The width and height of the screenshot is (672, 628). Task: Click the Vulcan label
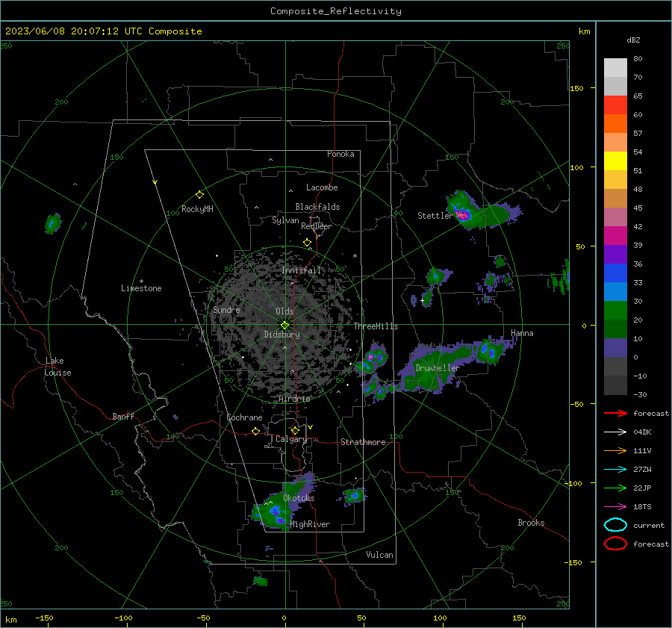click(x=380, y=555)
